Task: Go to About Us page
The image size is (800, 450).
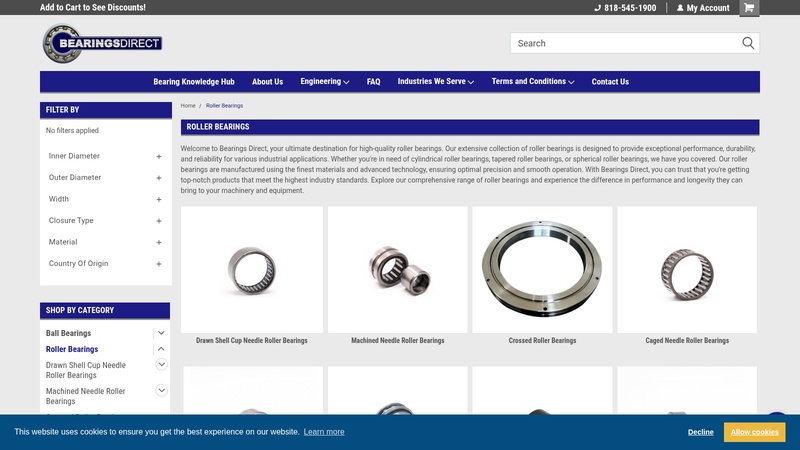Action: tap(267, 82)
